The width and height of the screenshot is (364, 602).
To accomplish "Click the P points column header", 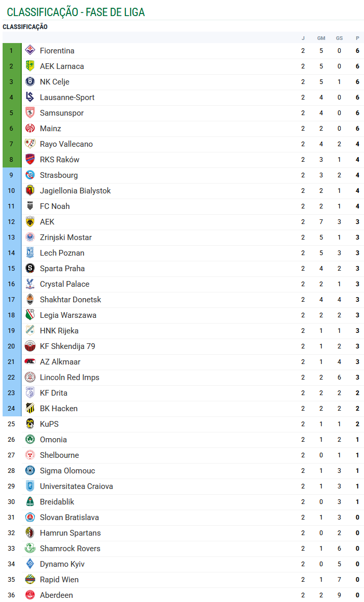I will click(357, 38).
